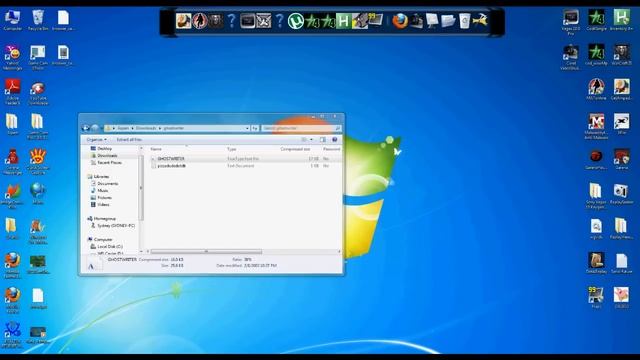
Task: Open the Recycle Bin icon in the dock
Action: pyautogui.click(x=464, y=20)
